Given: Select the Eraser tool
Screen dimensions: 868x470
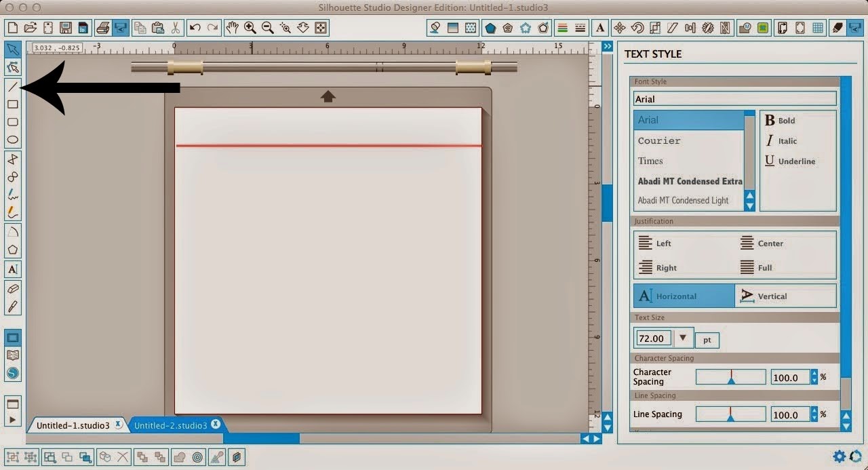Looking at the screenshot, I should point(12,287).
